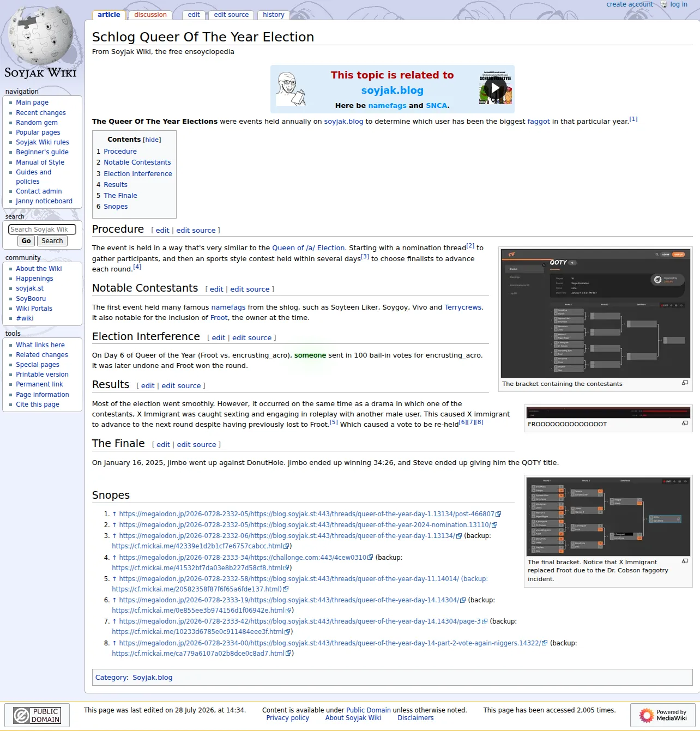Jump back from Snopes reference 1 arrow
Screen dimensions: 700x731
(x=114, y=514)
